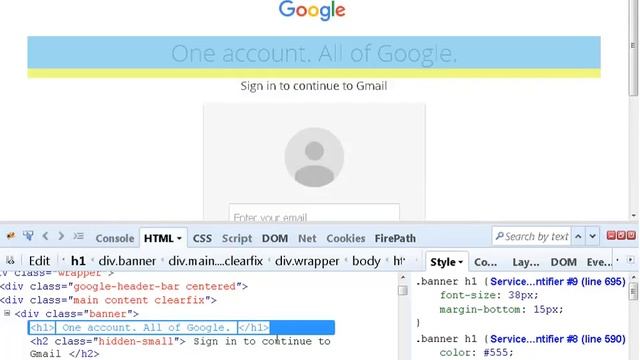
Task: Select div.main....clearfix in the breadcrumb
Action: point(216,261)
